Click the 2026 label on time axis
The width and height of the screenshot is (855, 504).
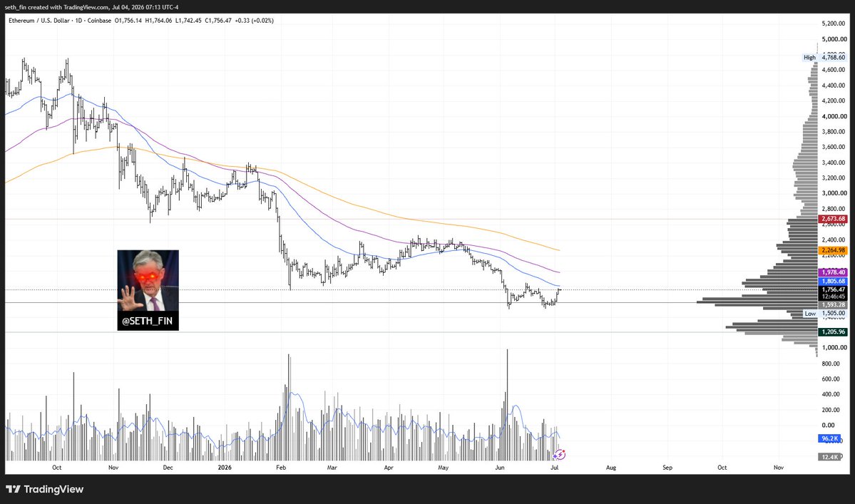(225, 468)
